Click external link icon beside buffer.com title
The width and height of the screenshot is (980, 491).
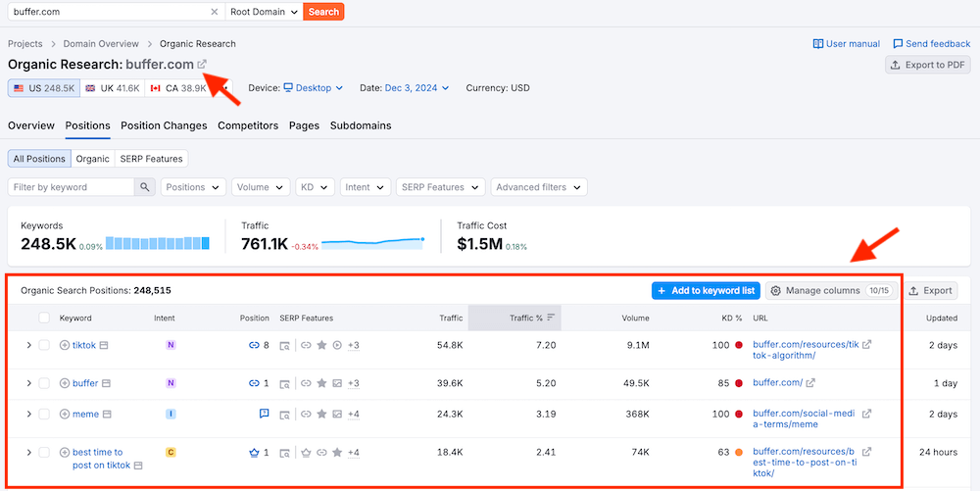click(x=202, y=65)
